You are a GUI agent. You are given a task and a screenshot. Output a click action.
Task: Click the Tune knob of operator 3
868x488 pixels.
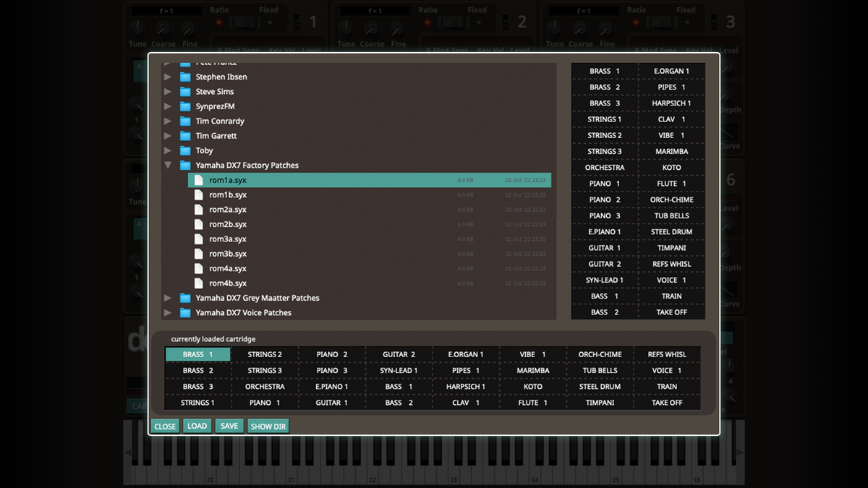coord(554,29)
